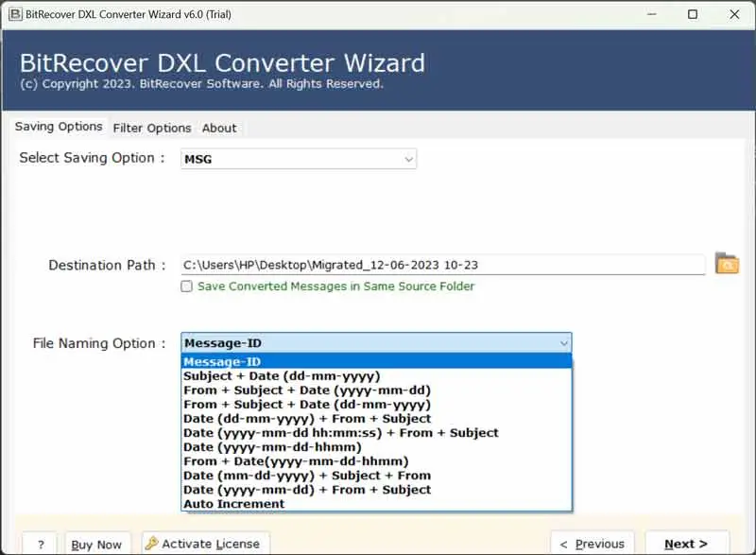
Task: Maximize the DXL Converter Wizard window
Action: (693, 14)
